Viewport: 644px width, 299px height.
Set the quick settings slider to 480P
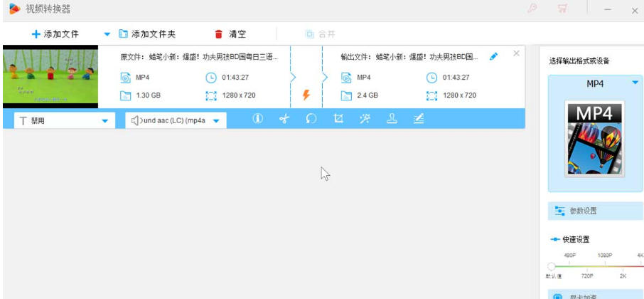point(569,255)
